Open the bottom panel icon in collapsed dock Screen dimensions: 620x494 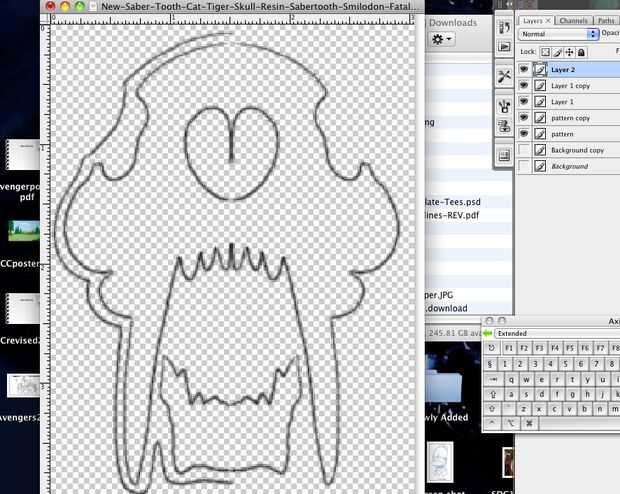[504, 155]
